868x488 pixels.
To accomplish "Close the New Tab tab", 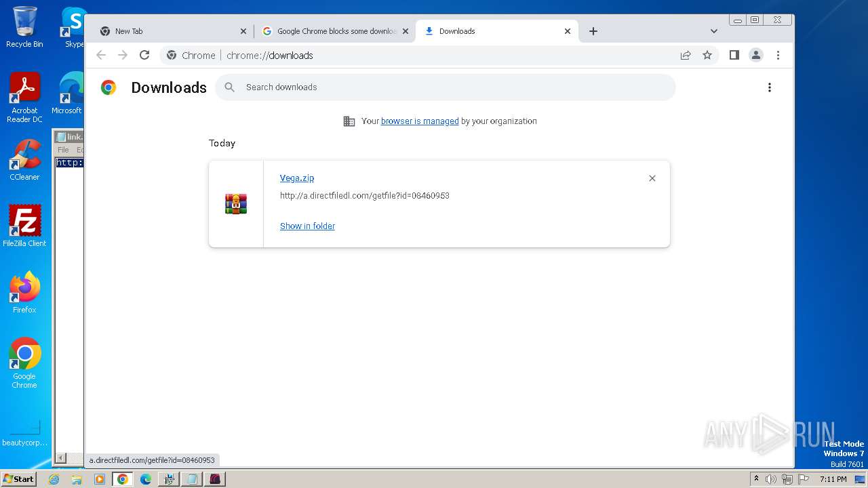I will click(x=243, y=31).
